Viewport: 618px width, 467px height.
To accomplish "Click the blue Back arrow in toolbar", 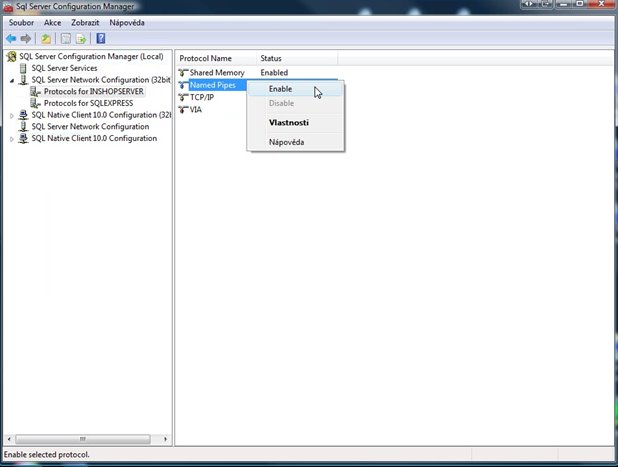I will (x=11, y=39).
